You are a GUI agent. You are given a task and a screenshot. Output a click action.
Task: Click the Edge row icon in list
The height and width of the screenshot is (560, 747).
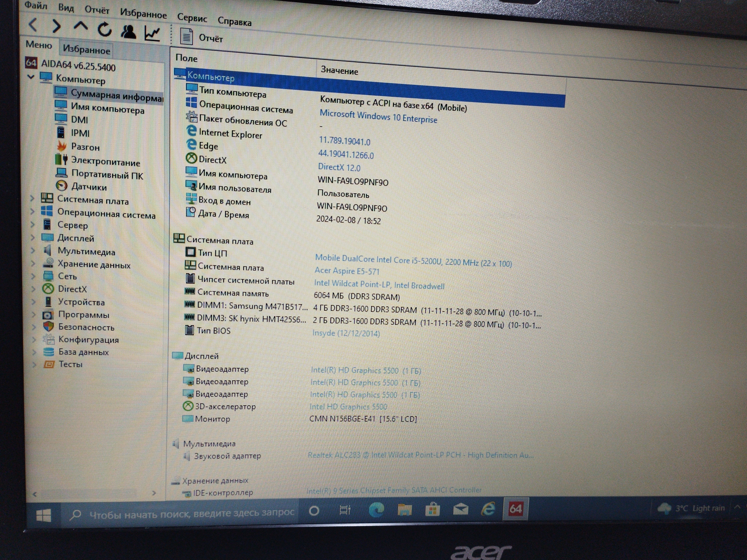191,145
